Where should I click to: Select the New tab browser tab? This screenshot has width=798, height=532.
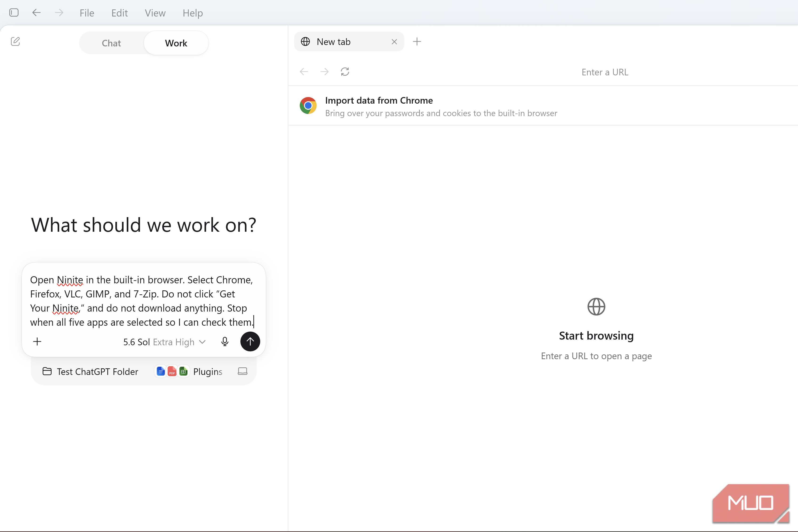349,42
